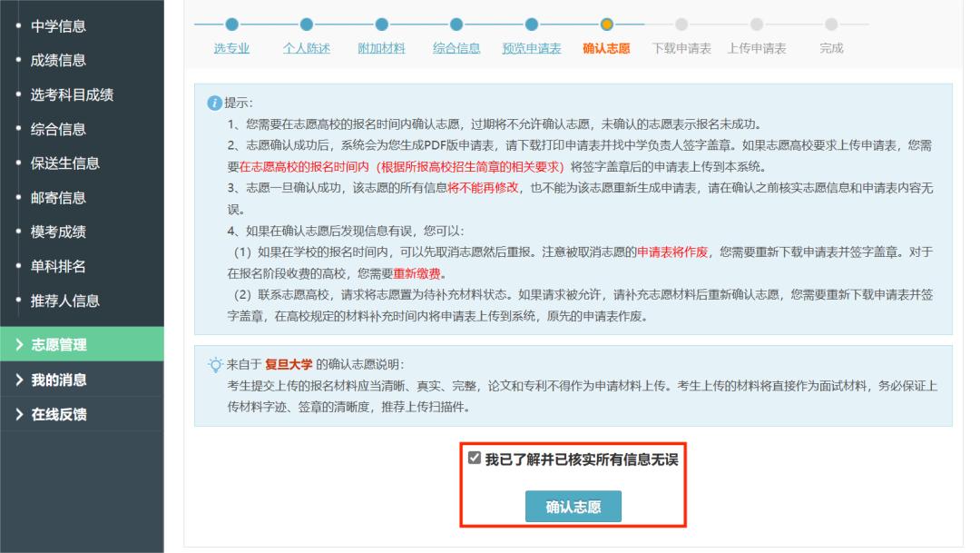
Task: Click the info icon beside 提示
Action: (216, 101)
